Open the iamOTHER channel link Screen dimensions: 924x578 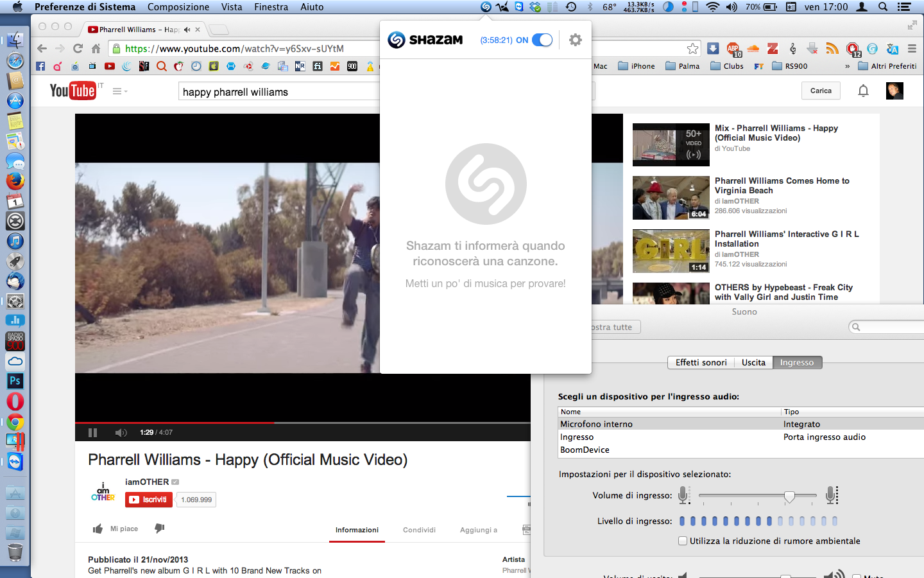pyautogui.click(x=147, y=482)
